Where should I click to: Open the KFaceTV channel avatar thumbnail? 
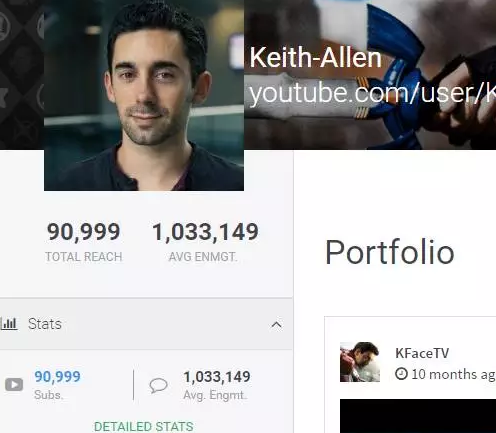tap(360, 362)
